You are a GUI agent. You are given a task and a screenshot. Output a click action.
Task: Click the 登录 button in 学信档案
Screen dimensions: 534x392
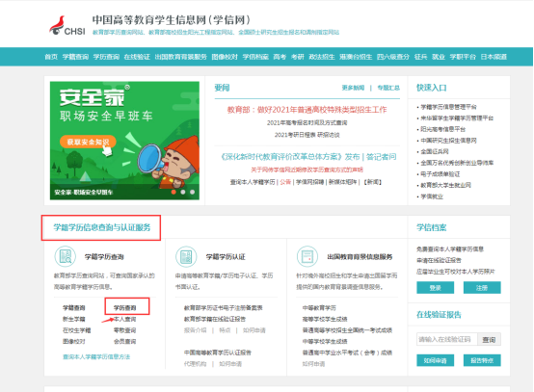point(436,288)
